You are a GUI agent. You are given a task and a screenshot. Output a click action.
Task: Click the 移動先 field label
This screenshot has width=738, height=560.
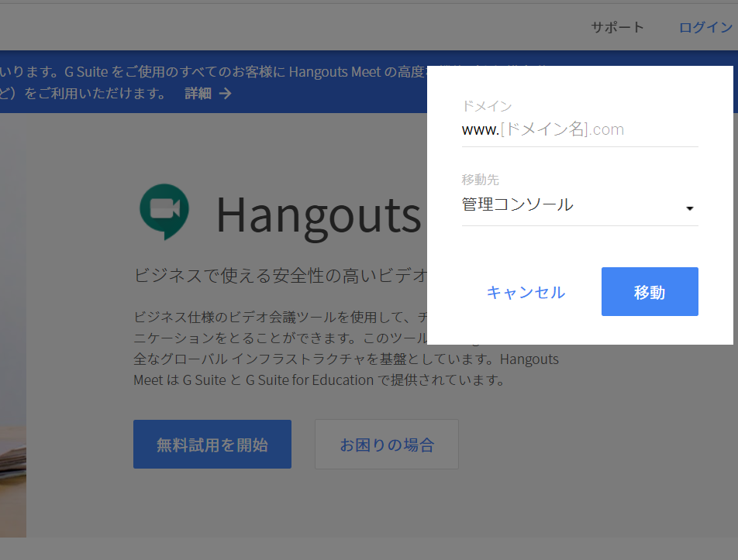pyautogui.click(x=480, y=180)
